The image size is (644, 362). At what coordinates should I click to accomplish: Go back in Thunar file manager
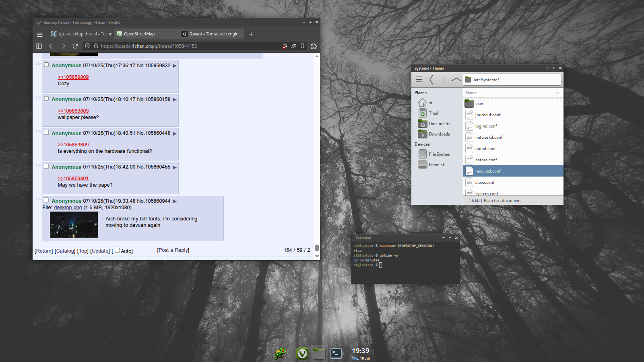[431, 80]
